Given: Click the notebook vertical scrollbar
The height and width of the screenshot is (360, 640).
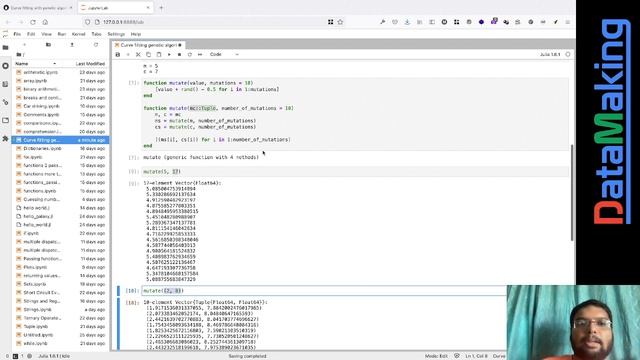Looking at the screenshot, I should (572, 192).
